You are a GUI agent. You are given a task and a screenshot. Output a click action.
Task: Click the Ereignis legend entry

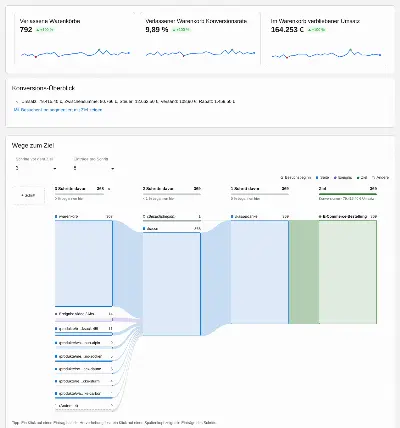(x=343, y=178)
